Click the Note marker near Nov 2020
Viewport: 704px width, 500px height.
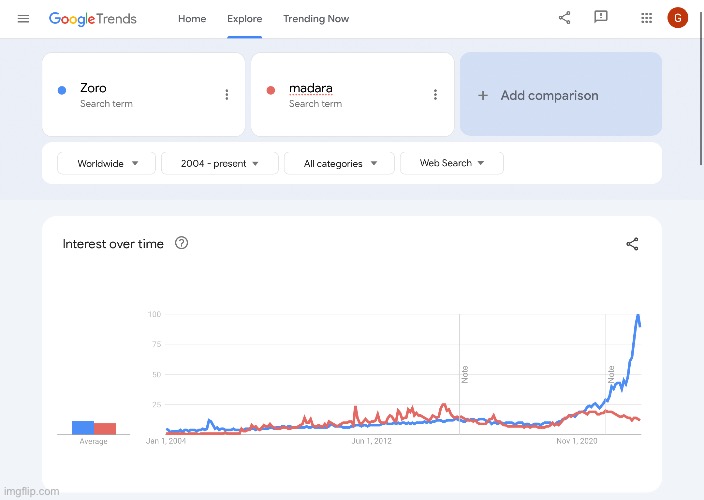(611, 374)
